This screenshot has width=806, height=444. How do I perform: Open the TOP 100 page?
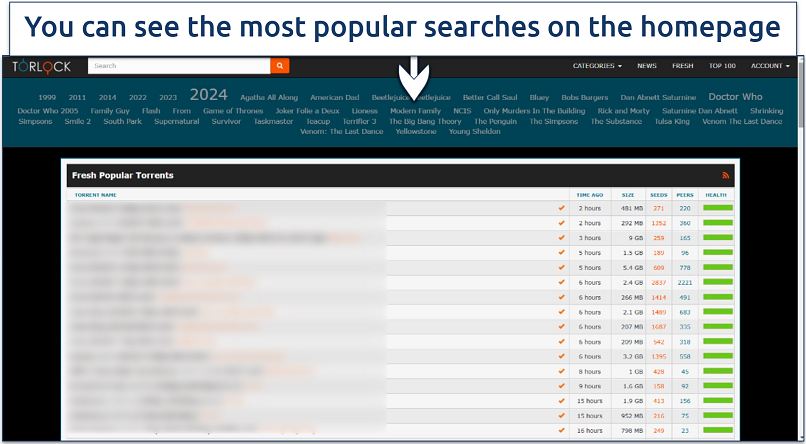pyautogui.click(x=722, y=66)
